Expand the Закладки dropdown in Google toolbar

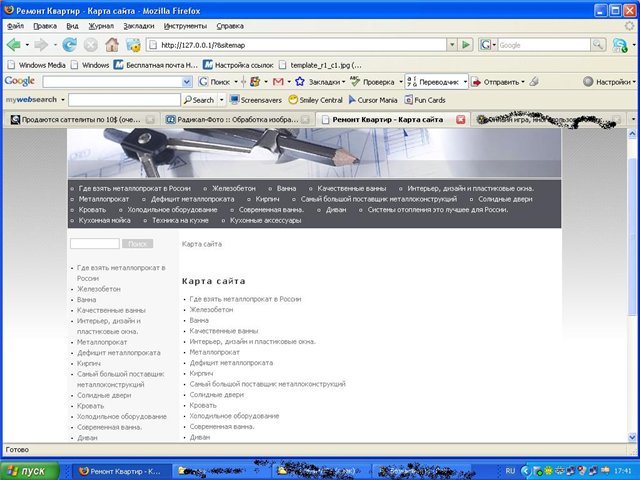tap(348, 81)
